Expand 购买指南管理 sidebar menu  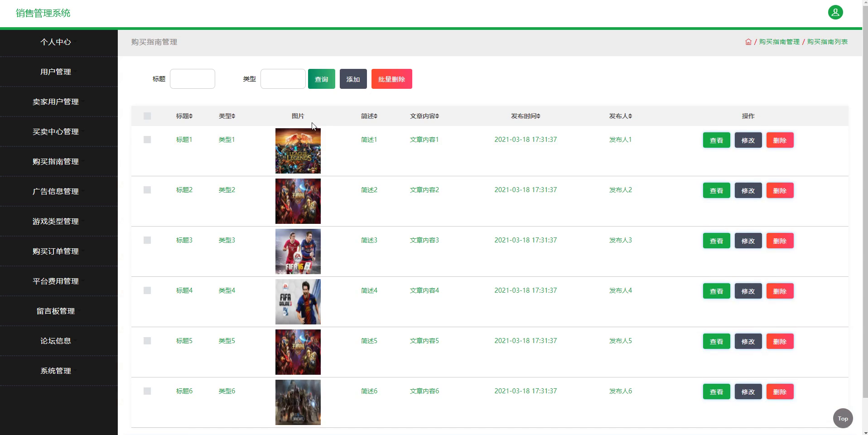(59, 161)
